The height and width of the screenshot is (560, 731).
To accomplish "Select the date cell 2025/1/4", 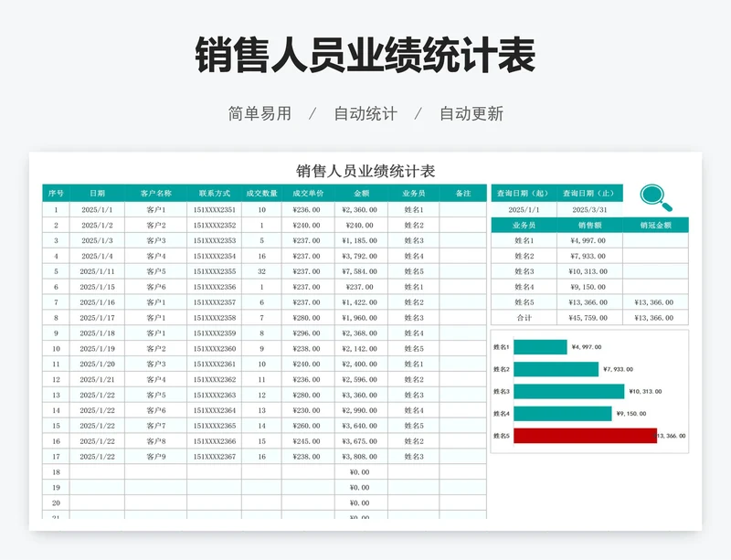I will click(x=97, y=256).
